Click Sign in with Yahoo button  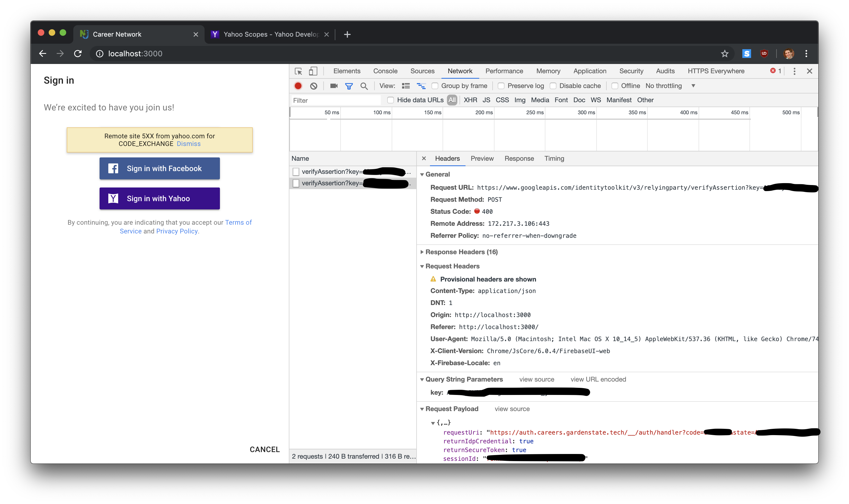(x=159, y=198)
